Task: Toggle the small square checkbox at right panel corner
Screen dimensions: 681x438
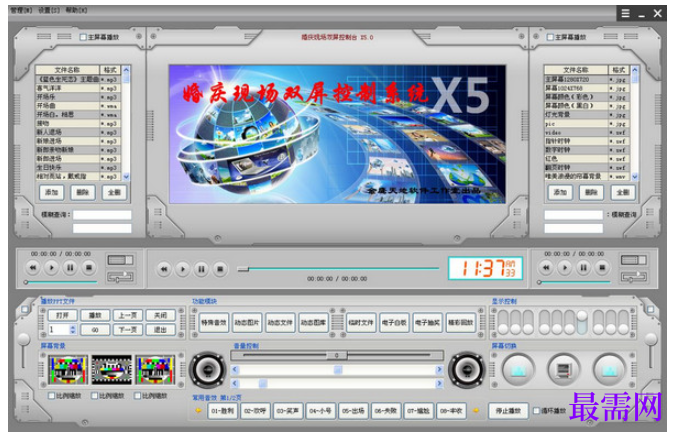Action: coord(650,309)
